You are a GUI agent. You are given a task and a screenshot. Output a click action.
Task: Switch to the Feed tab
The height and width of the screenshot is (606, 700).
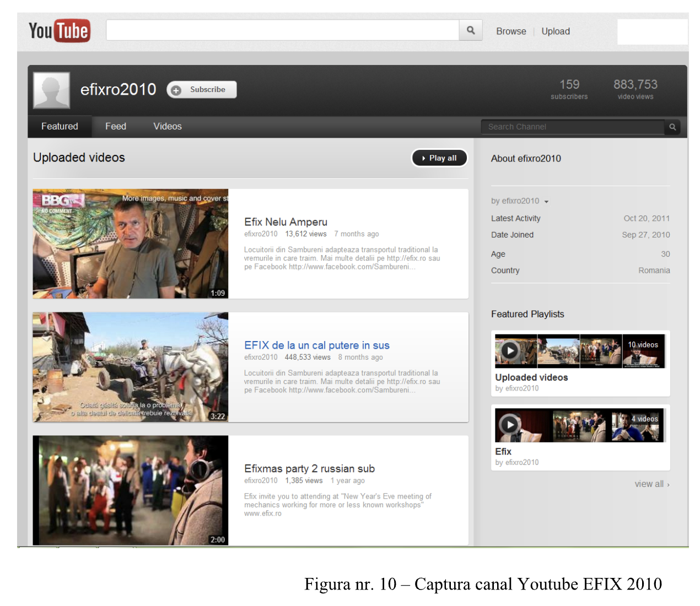pos(116,126)
